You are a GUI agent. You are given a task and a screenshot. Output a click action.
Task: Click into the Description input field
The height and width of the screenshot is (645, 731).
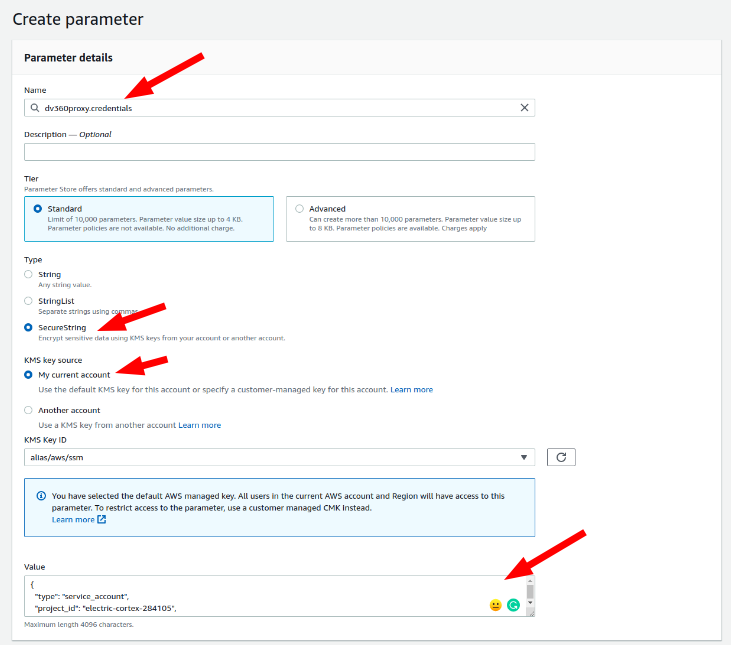click(x=279, y=152)
